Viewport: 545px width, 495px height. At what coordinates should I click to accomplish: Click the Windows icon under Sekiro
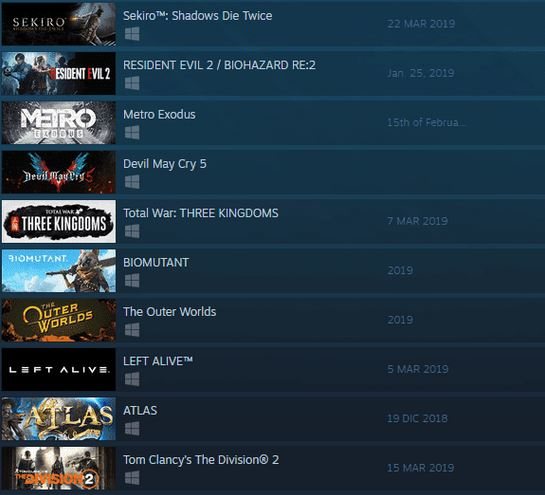pyautogui.click(x=132, y=34)
